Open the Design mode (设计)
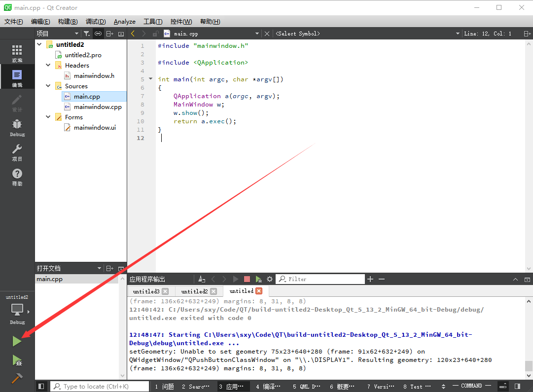The image size is (533, 392). [17, 103]
